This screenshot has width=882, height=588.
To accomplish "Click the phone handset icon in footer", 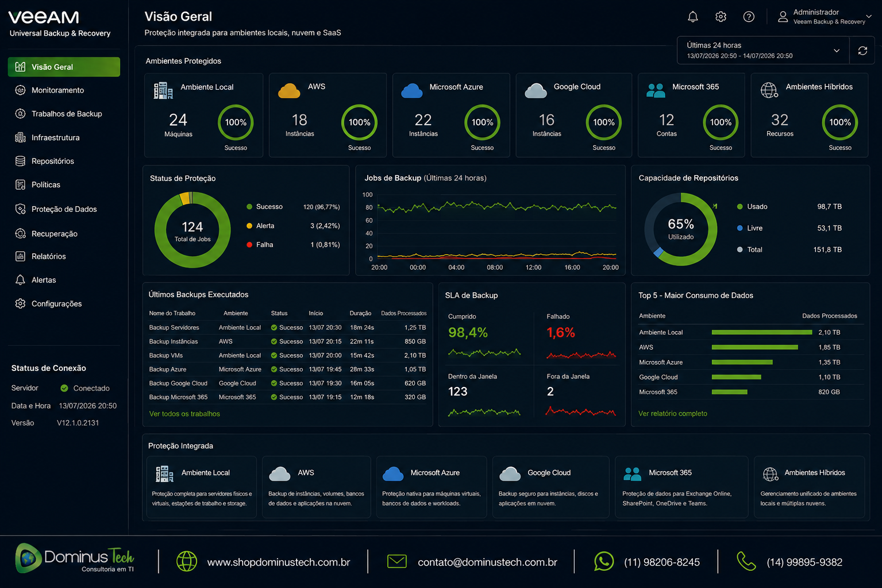I will point(746,561).
